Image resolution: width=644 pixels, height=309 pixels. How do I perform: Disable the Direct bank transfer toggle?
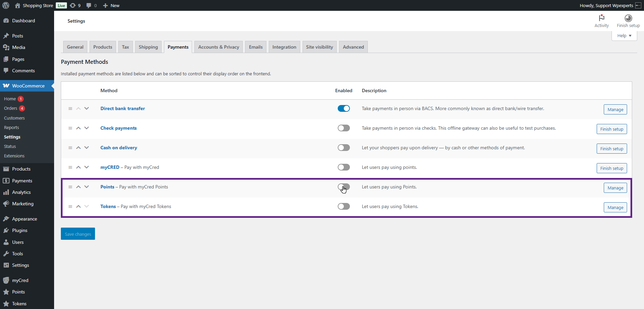[343, 109]
